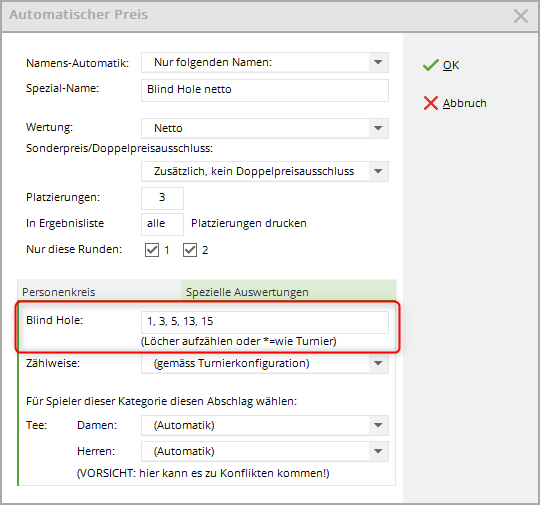This screenshot has width=540, height=505.
Task: Expand the Zählweise dropdown
Action: (378, 363)
